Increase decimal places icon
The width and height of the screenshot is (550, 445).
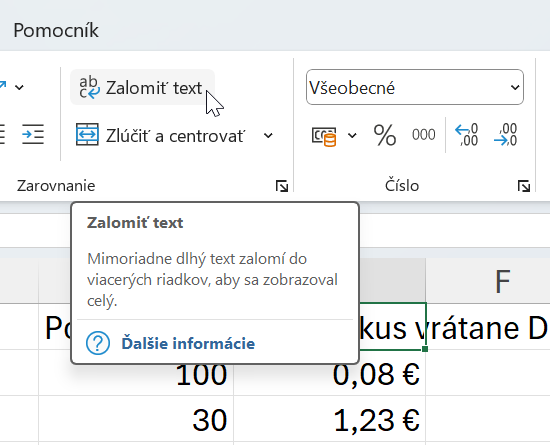point(467,135)
